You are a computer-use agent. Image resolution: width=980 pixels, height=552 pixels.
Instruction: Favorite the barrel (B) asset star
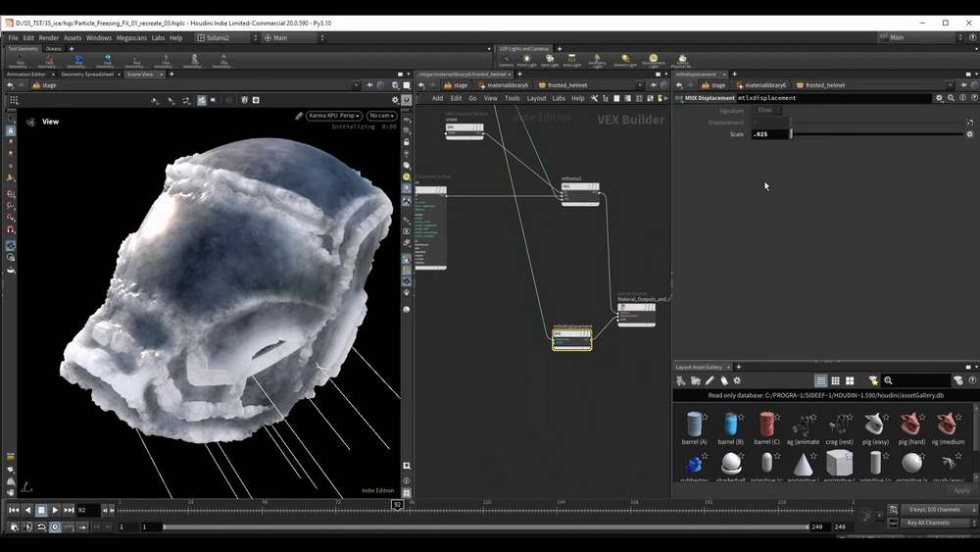[741, 417]
